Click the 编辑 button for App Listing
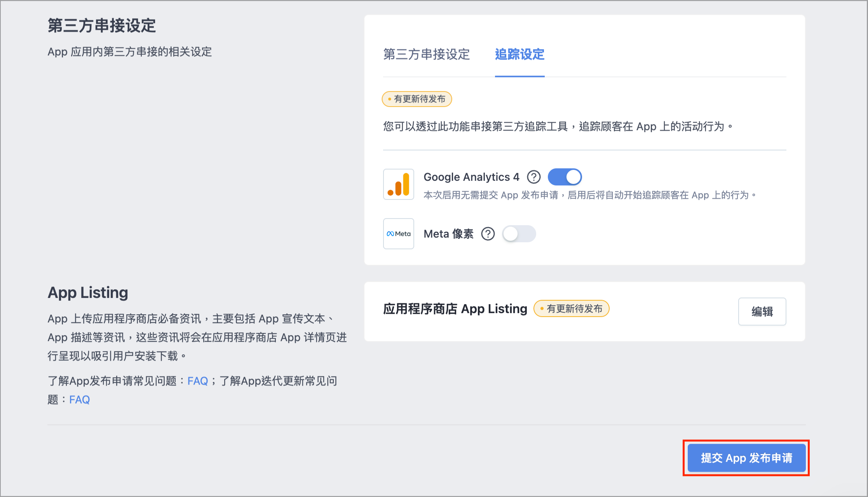The width and height of the screenshot is (868, 497). [762, 311]
